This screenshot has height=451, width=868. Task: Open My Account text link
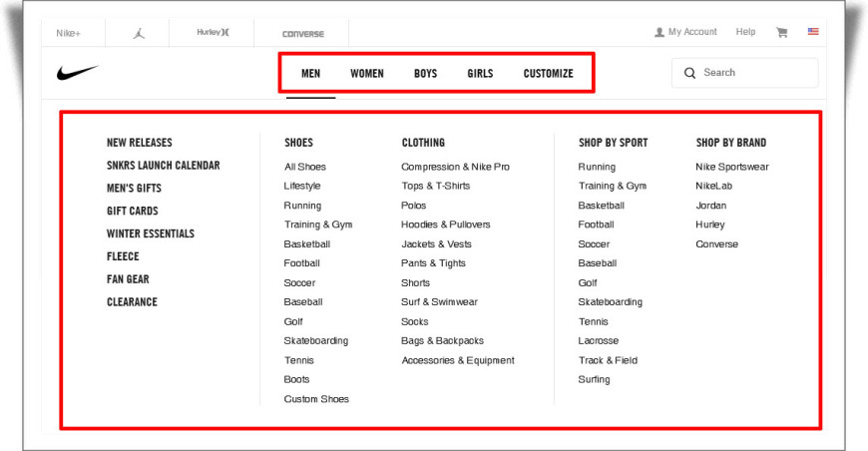[692, 32]
